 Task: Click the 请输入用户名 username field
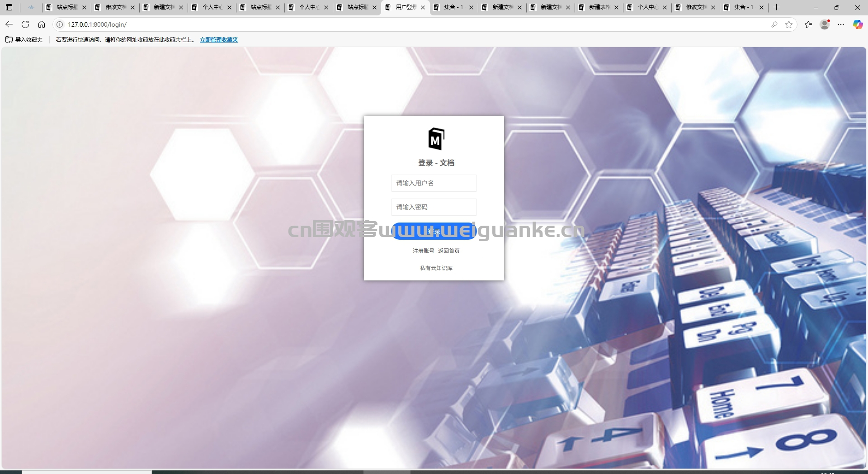pos(434,183)
